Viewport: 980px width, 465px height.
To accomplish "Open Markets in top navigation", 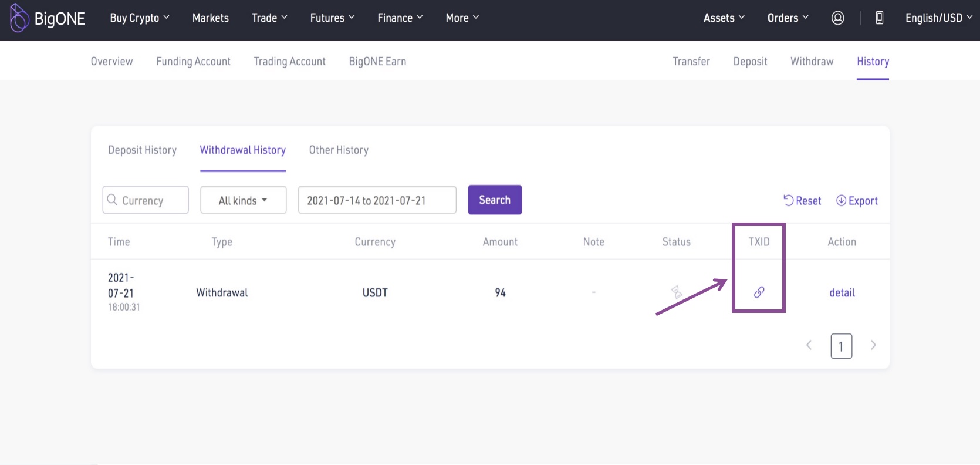I will coord(210,18).
